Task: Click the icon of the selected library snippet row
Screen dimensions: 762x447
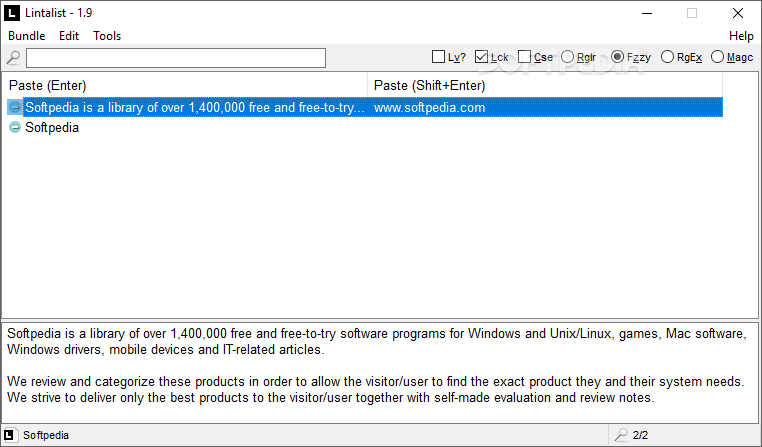Action: (x=15, y=107)
